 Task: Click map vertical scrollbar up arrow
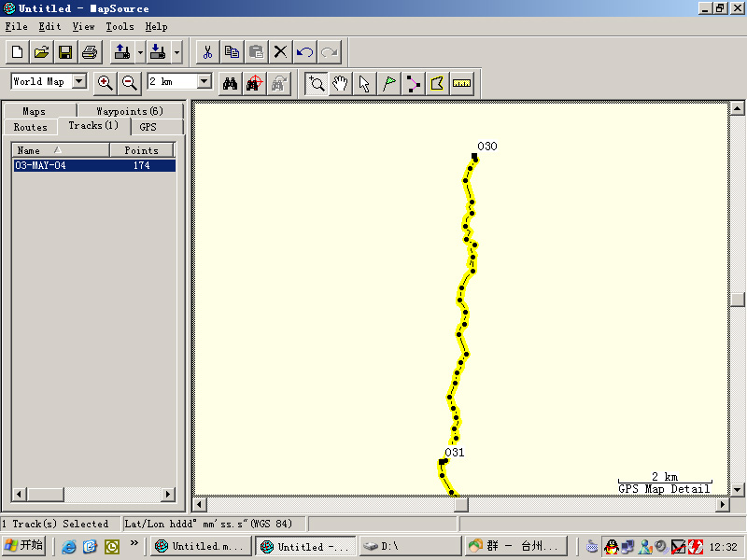point(737,108)
